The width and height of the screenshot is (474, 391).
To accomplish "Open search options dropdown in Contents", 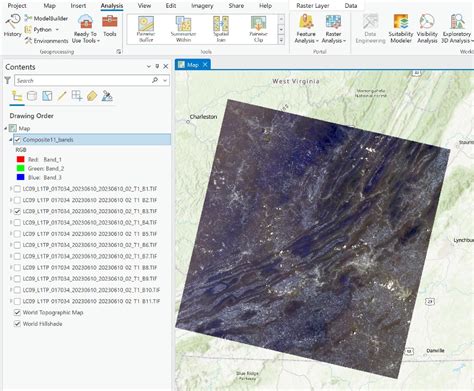I will (x=165, y=80).
